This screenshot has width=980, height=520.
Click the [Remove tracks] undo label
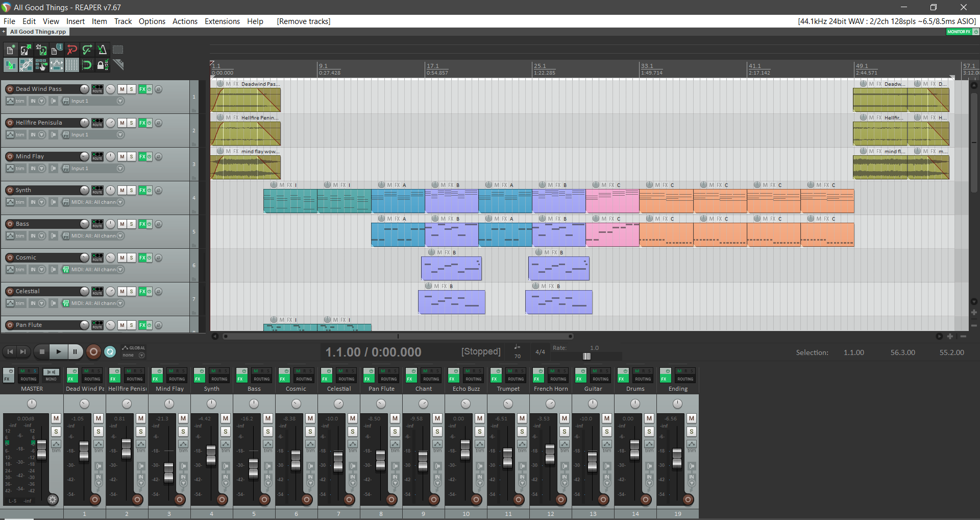304,21
